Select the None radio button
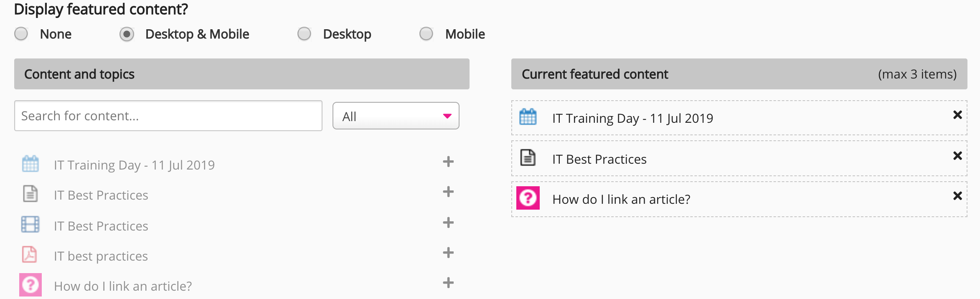This screenshot has height=299, width=980. (21, 34)
